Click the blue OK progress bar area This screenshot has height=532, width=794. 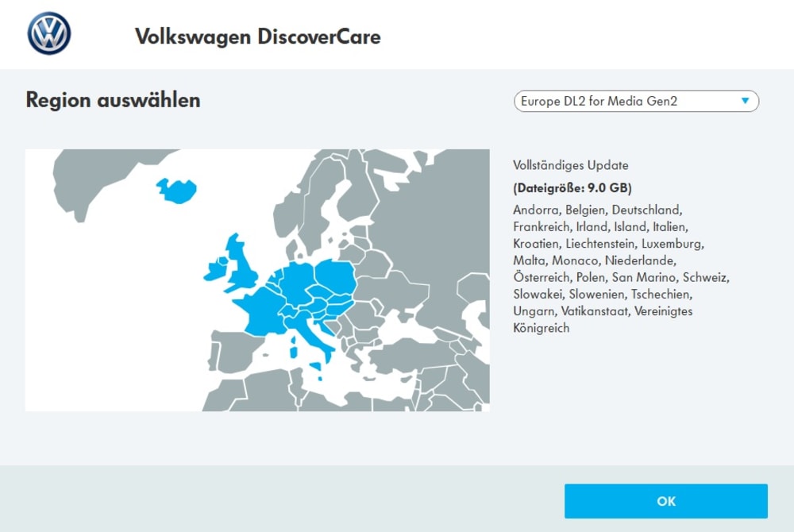pos(665,501)
